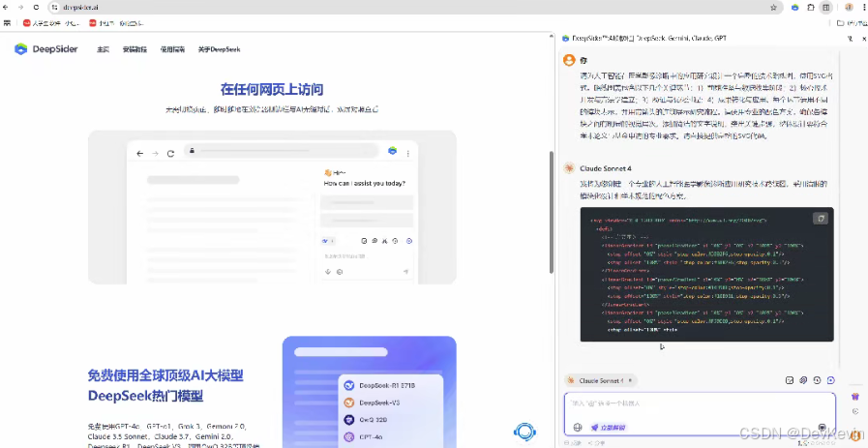Viewport: 868px width, 448px height.
Task: Click the orange icon at the sidebar bottom
Action: 855,436
